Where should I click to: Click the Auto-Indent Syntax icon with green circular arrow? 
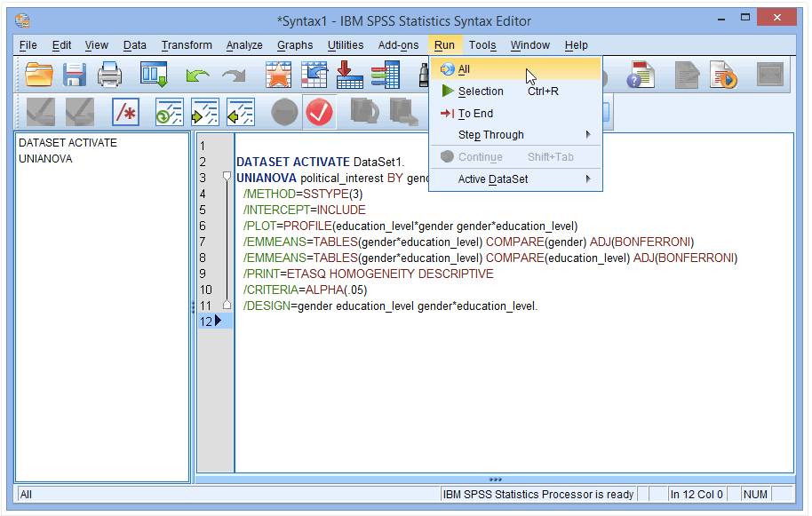(x=170, y=112)
